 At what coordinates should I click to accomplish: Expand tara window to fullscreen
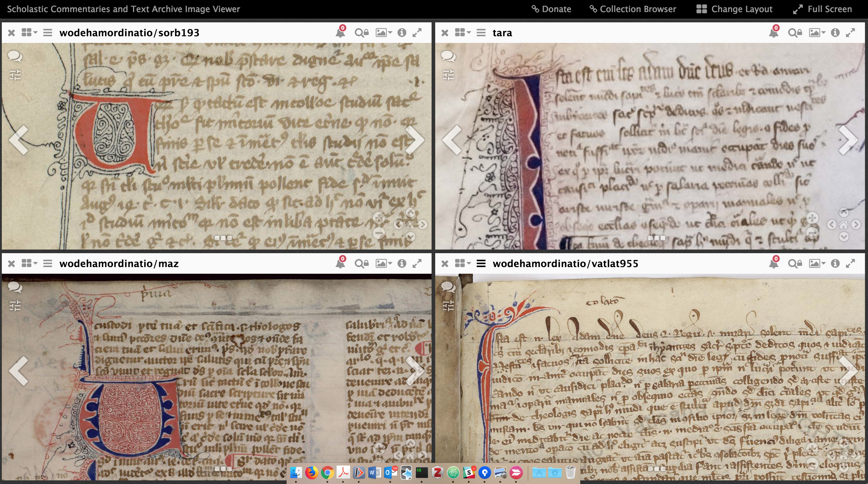850,33
